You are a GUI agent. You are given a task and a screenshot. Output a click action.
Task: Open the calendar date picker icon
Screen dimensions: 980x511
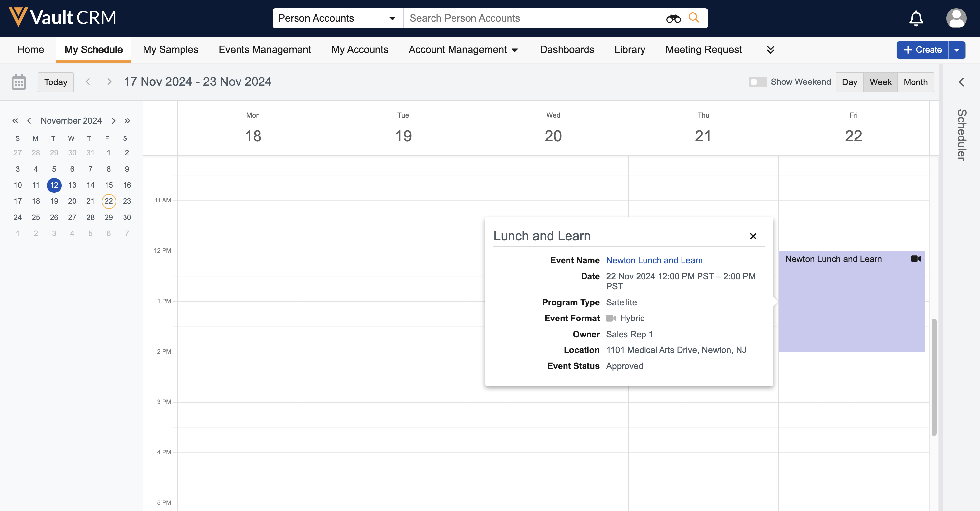[x=19, y=82]
